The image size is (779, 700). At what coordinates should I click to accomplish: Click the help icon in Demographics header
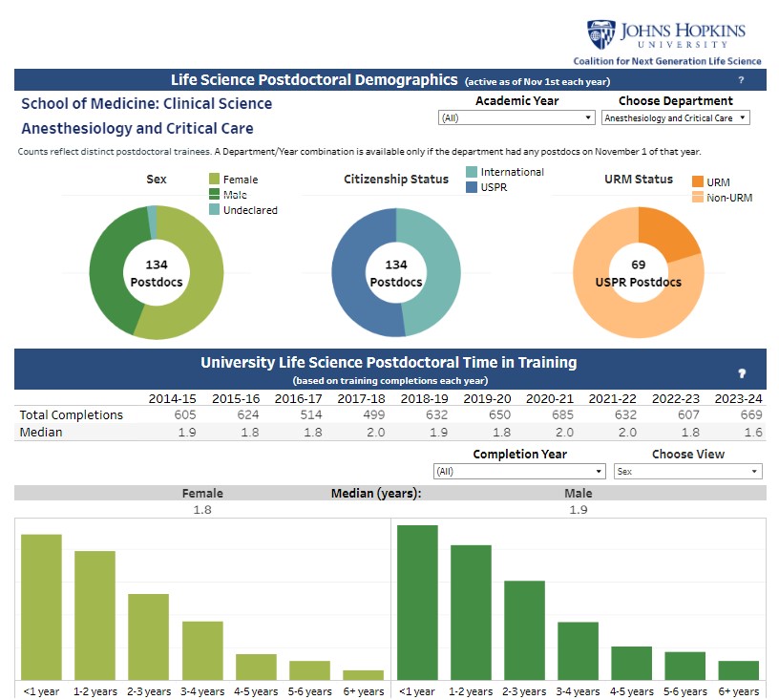[x=741, y=80]
